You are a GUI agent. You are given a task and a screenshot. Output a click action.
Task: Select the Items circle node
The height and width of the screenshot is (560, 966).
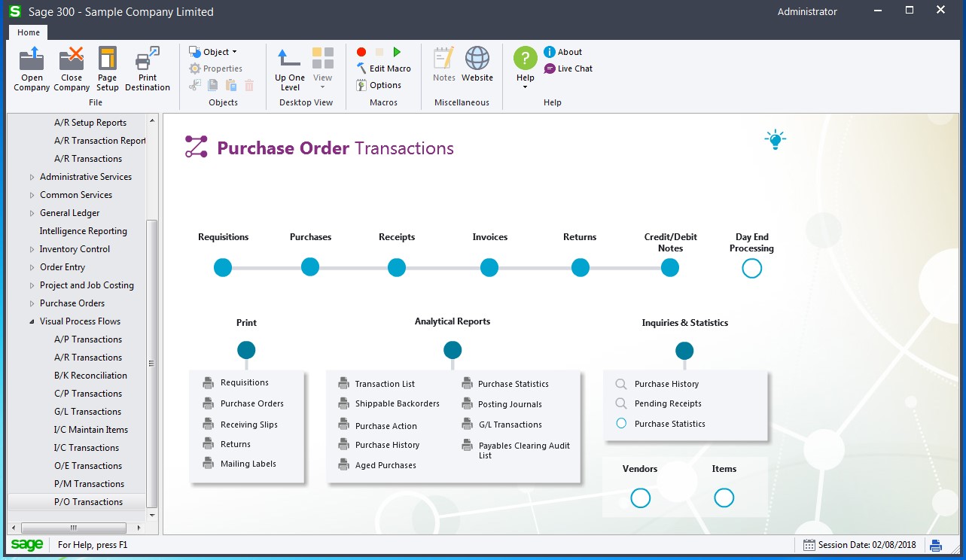(x=724, y=498)
